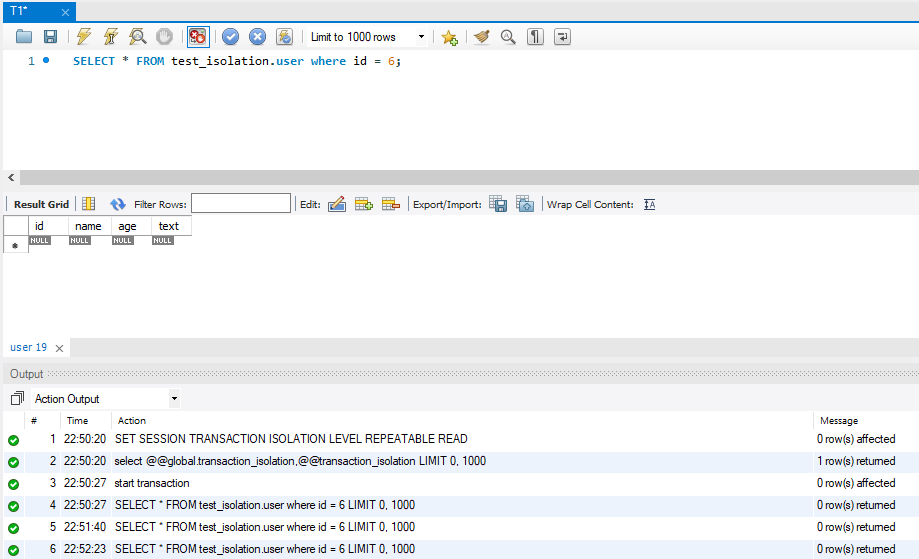Click the age column header

131,226
